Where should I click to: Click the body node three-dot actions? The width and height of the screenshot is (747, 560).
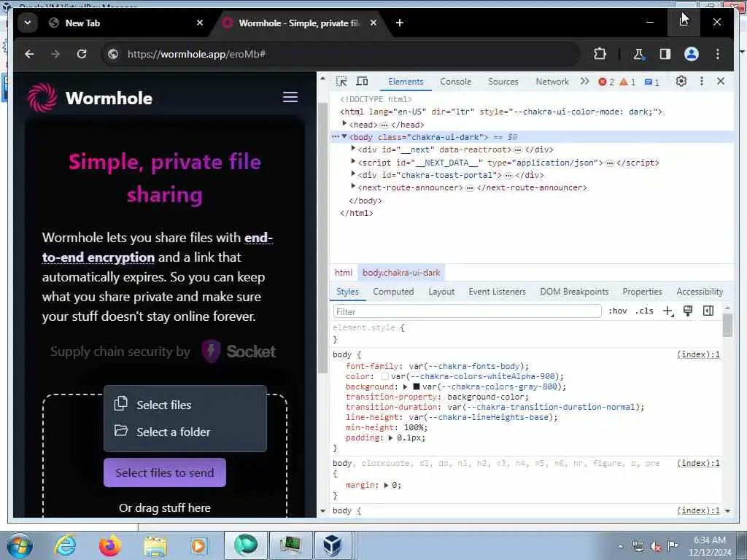[x=336, y=136]
